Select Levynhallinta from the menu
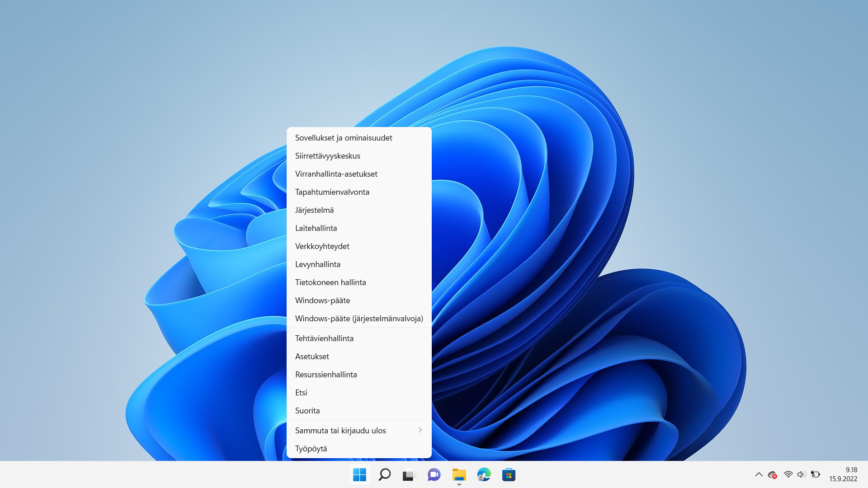The height and width of the screenshot is (488, 868). (x=318, y=264)
